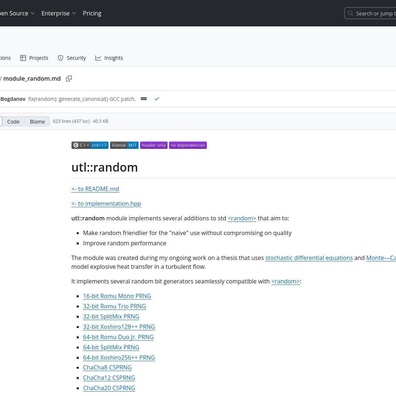The image size is (396, 396).
Task: Open stochastic differential equations link
Action: point(309,258)
